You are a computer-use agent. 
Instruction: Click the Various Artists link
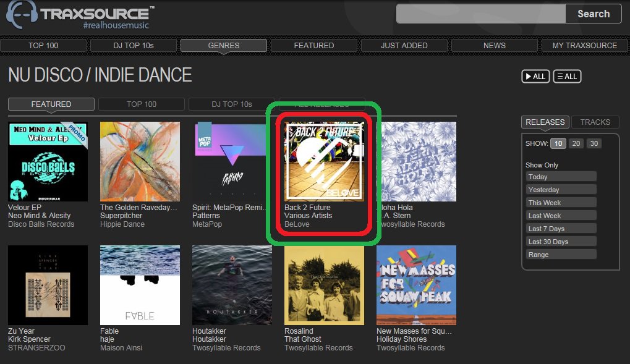click(308, 216)
